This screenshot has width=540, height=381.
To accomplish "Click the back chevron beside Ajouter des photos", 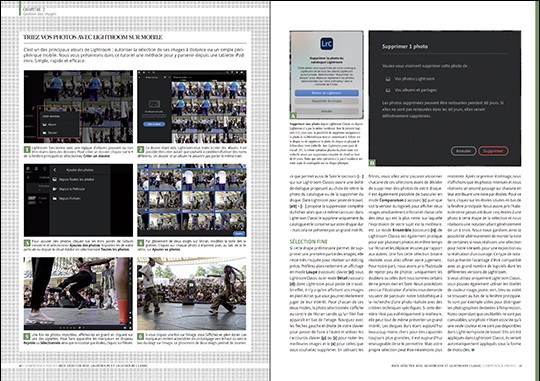I will [55, 170].
